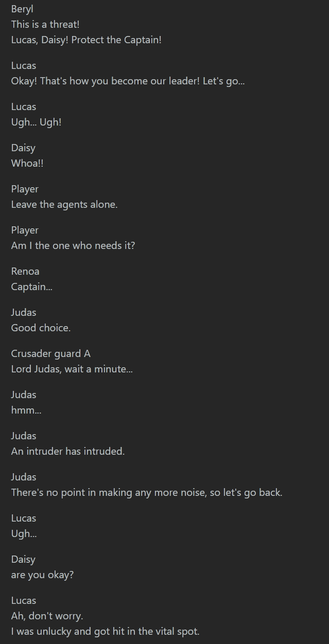Viewport: 329px width, 644px height.
Task: Click Judas's 'Good choice.' line
Action: click(x=41, y=328)
